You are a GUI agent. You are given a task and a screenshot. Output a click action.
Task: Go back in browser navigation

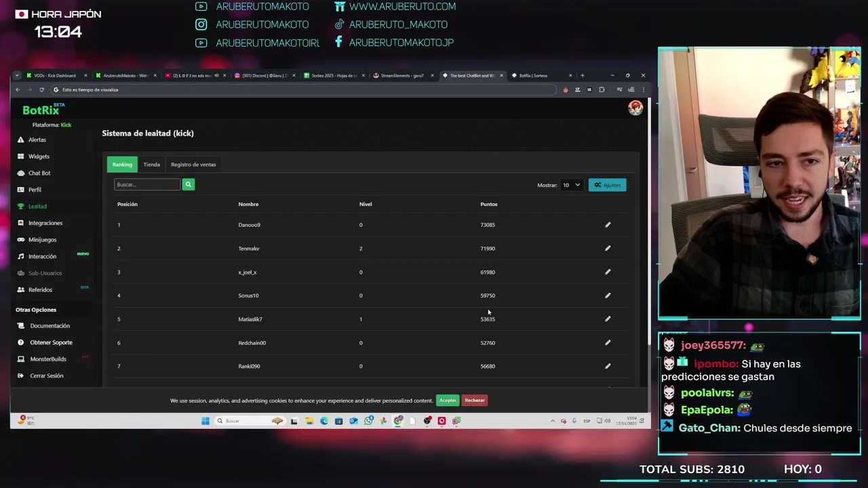[18, 89]
